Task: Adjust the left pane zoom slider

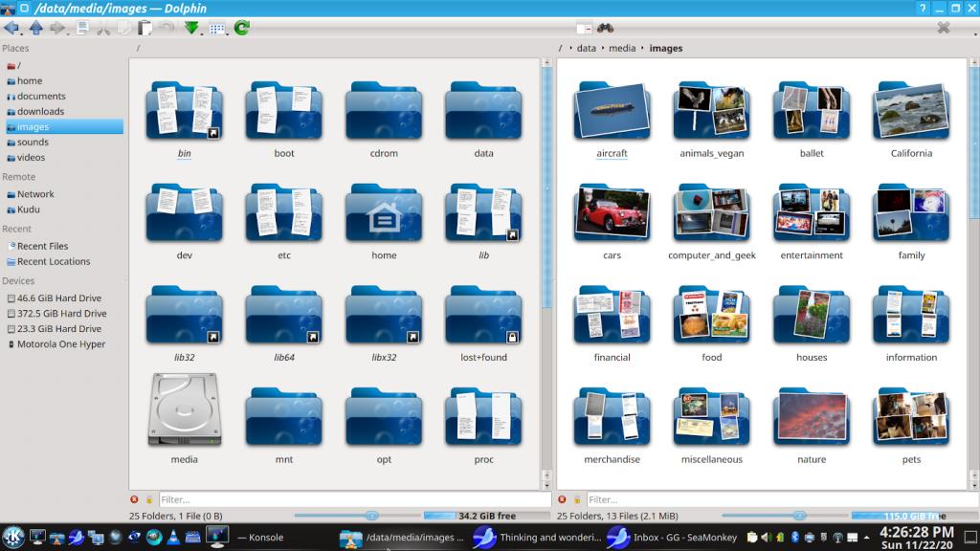Action: point(372,516)
